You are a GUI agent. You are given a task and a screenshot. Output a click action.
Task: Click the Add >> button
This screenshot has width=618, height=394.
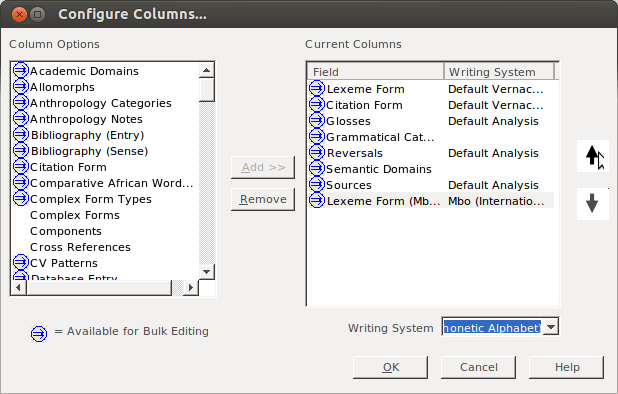pos(263,167)
